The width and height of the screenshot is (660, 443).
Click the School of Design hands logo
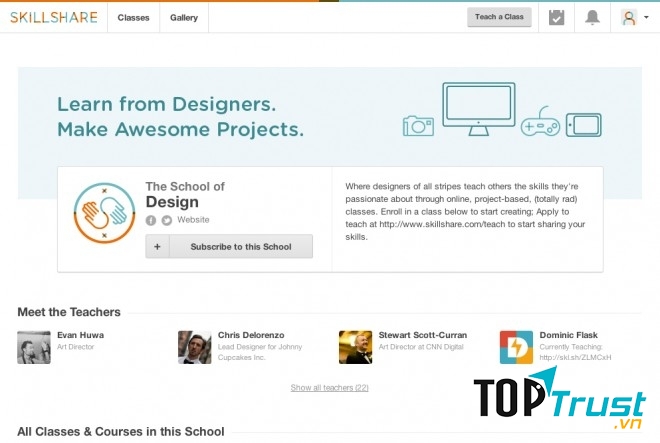(x=105, y=213)
